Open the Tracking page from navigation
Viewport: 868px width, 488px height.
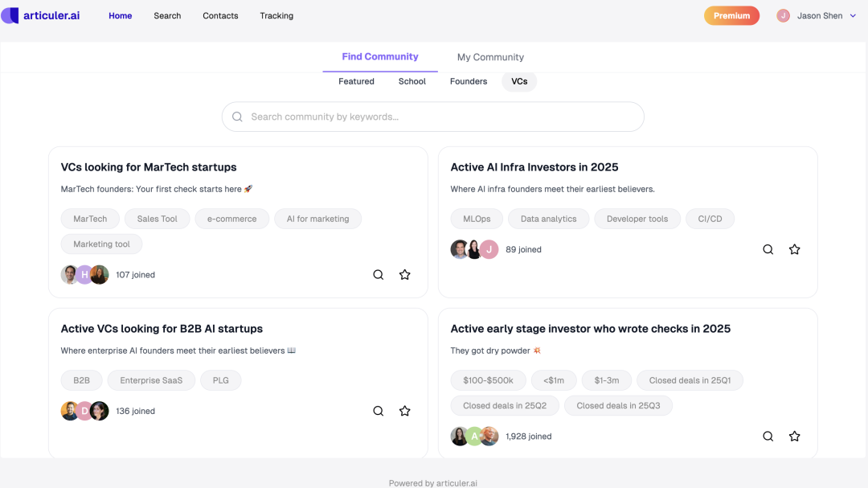click(x=276, y=16)
